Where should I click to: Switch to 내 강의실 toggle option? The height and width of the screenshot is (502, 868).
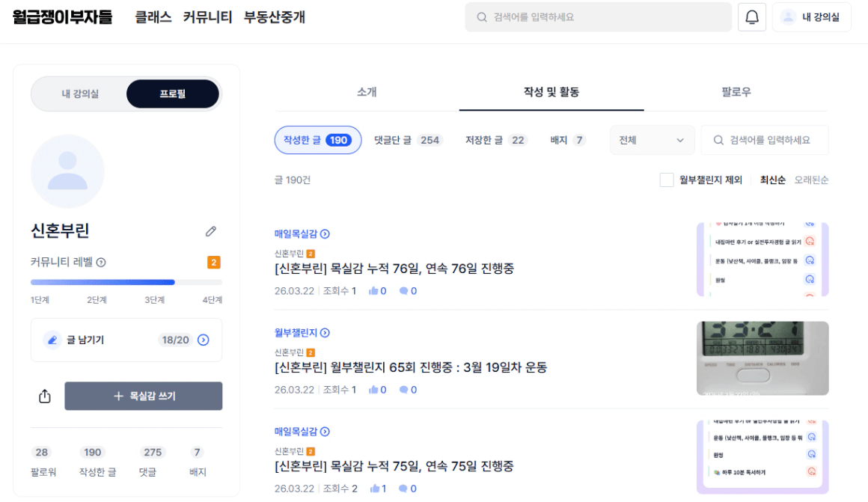click(x=80, y=94)
